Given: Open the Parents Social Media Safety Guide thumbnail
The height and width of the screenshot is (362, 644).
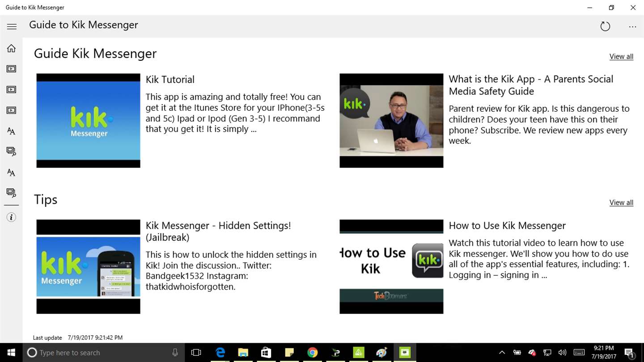Looking at the screenshot, I should [x=391, y=121].
